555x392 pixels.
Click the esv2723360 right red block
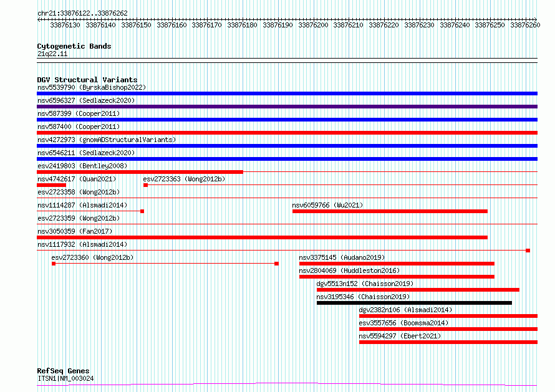277,264
